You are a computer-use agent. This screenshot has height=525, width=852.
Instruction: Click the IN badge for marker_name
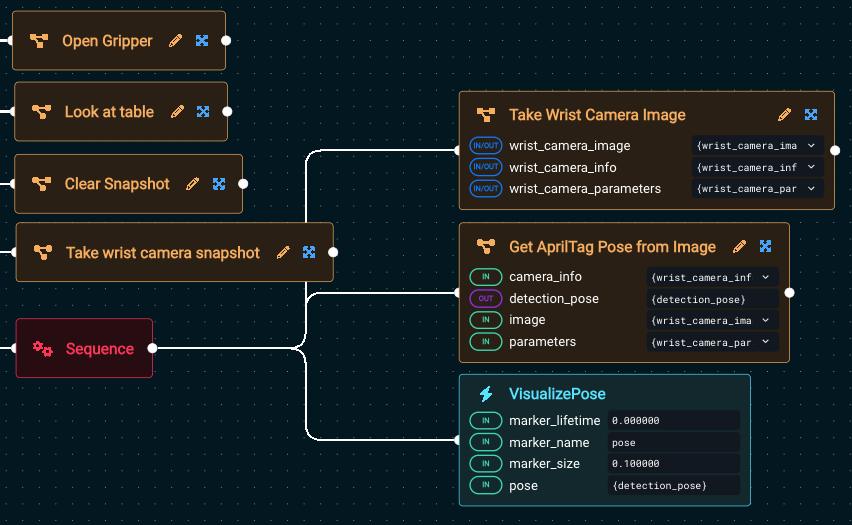486,442
